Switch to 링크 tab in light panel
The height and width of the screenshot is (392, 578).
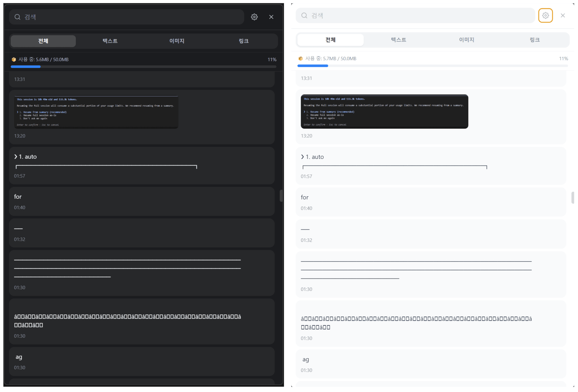pos(534,40)
